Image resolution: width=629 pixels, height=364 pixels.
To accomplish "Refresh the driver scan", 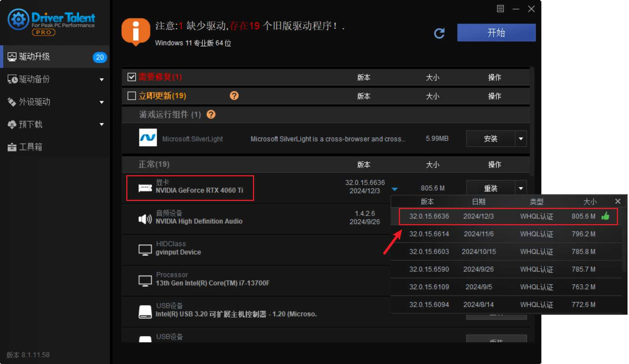I will (x=439, y=33).
